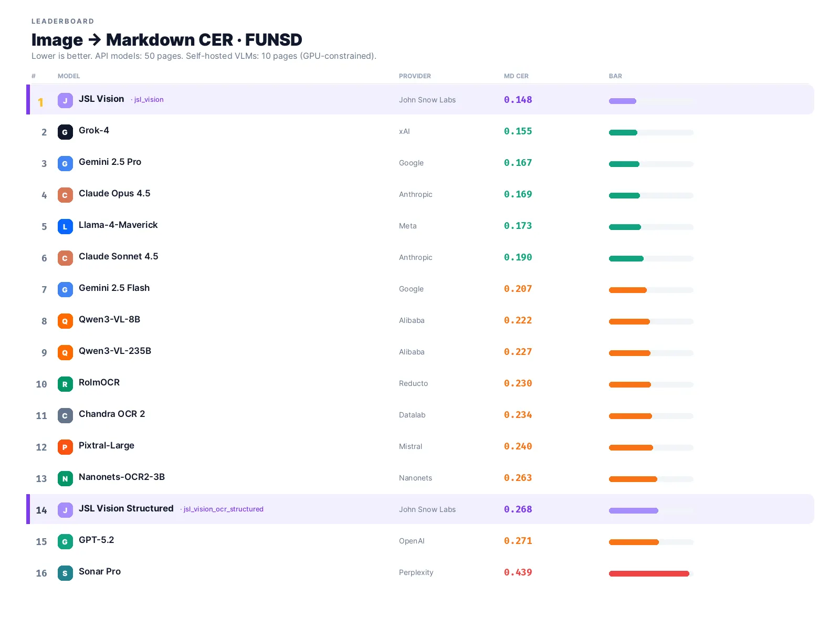Click the Gemini 2.5 Pro G avatar icon
Viewport: 840px width, 617px height.
[x=65, y=163]
